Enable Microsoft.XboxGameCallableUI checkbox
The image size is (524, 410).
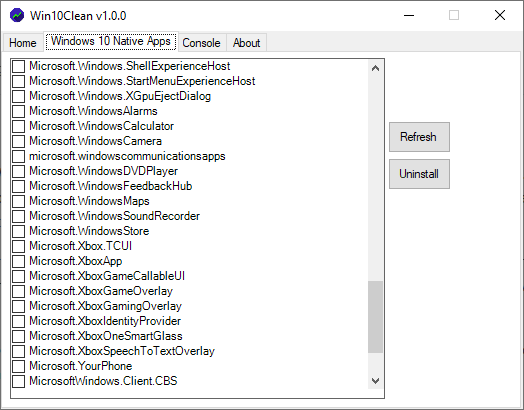tap(18, 276)
